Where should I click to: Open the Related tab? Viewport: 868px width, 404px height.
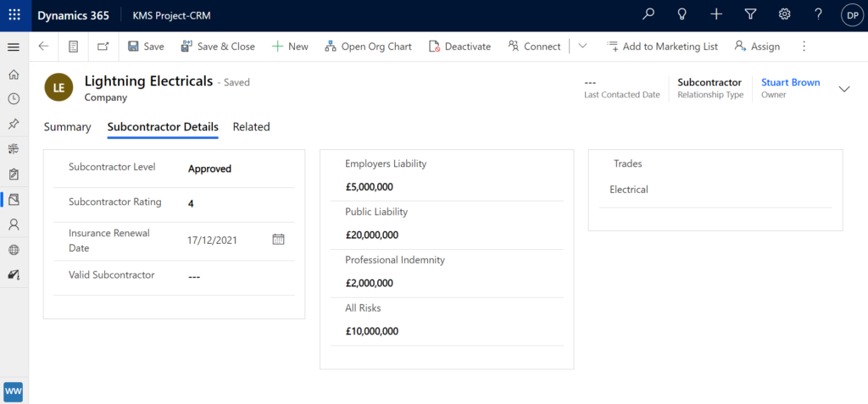point(251,127)
